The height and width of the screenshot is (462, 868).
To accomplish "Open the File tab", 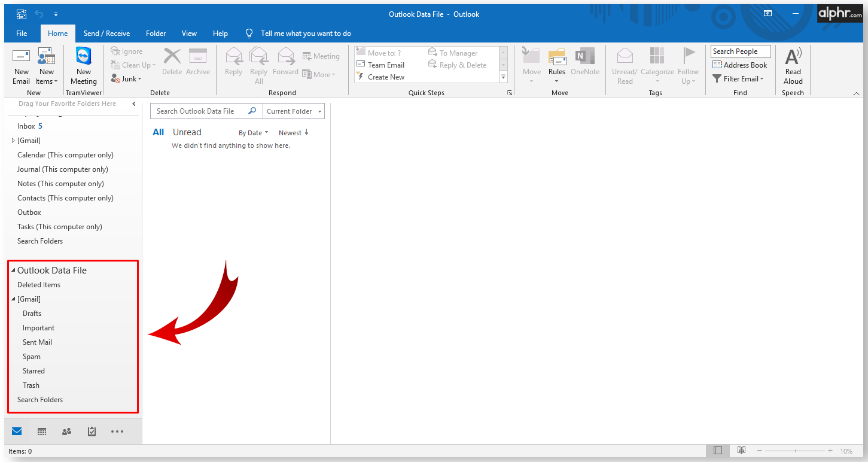I will pos(22,34).
